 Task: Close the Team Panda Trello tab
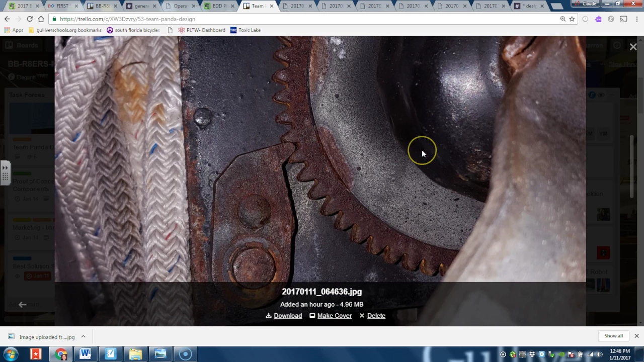tap(272, 6)
